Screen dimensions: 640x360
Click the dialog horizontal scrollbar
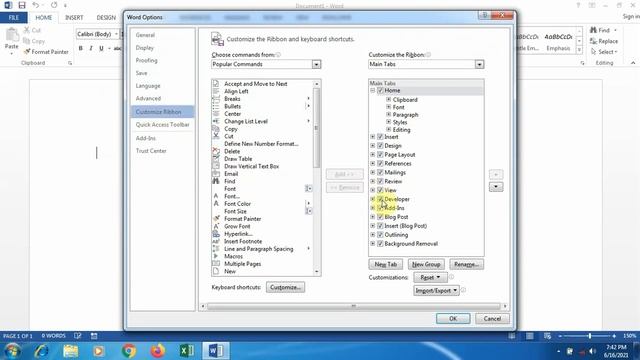coord(353,306)
